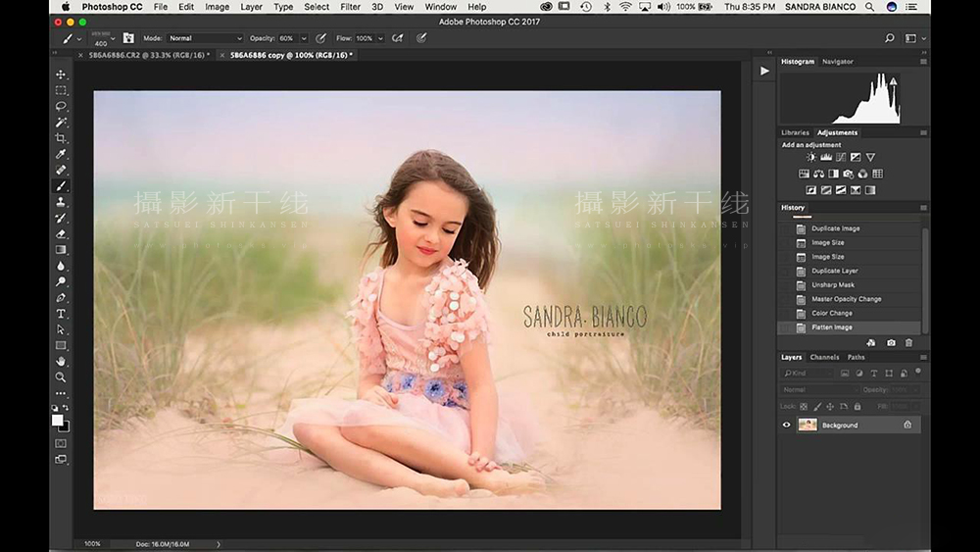
Task: Select the Horizontal Type tool
Action: pos(61,314)
